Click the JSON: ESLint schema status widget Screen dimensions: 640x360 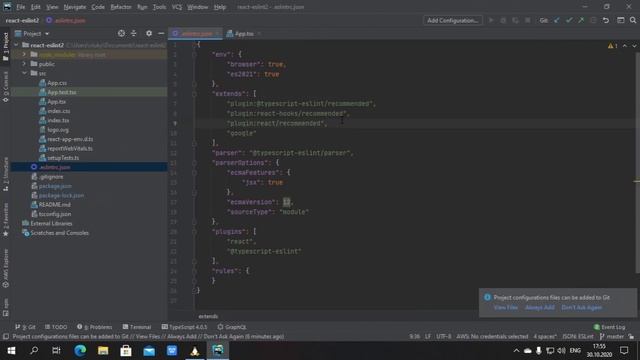(x=578, y=337)
